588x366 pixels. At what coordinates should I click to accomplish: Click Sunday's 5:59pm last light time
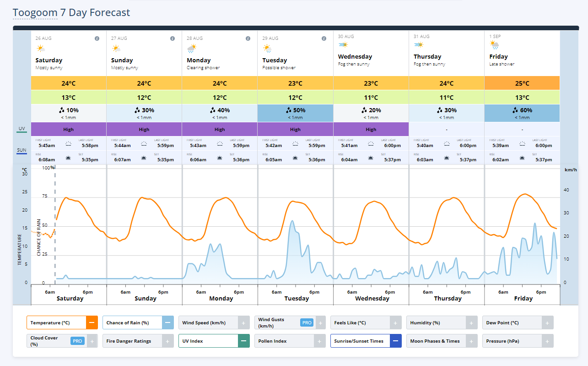(x=165, y=146)
